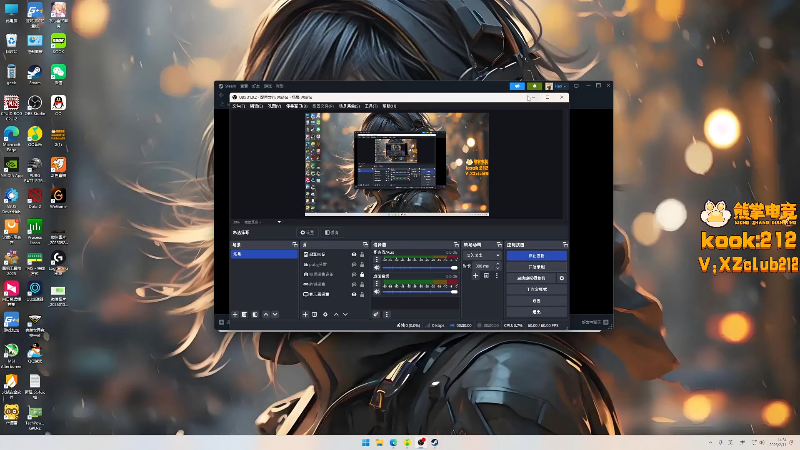Open Settings from Controls panel
The image size is (800, 450).
[x=536, y=301]
